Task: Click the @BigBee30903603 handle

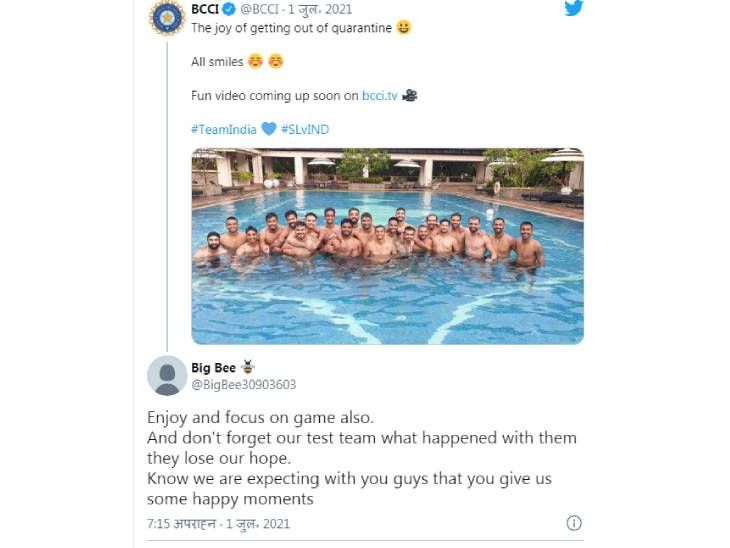Action: click(x=243, y=385)
